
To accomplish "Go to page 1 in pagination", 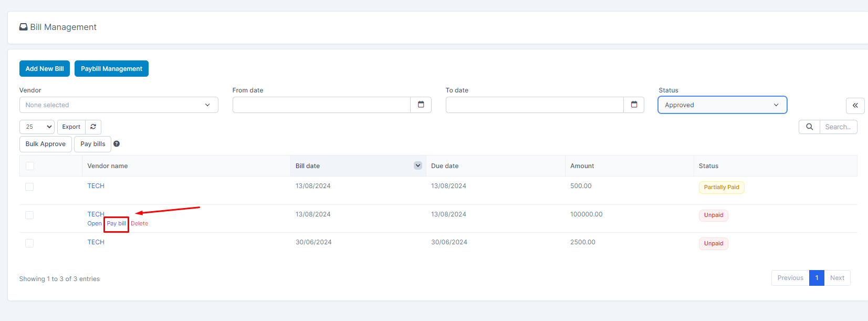I will click(x=817, y=278).
